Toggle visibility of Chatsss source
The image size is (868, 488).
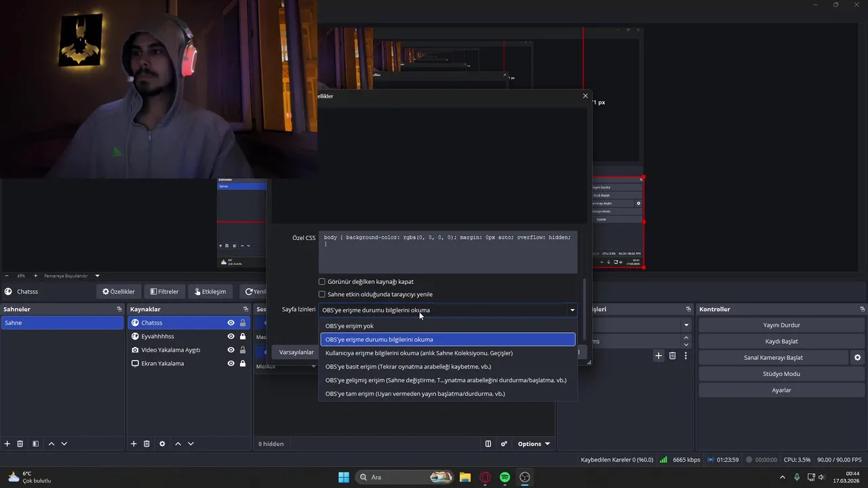[231, 323]
